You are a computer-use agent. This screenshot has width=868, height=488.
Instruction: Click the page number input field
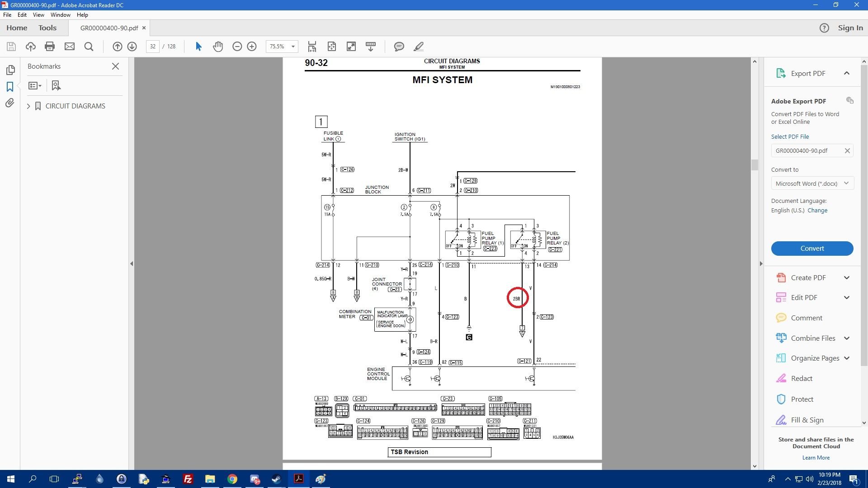tap(153, 47)
